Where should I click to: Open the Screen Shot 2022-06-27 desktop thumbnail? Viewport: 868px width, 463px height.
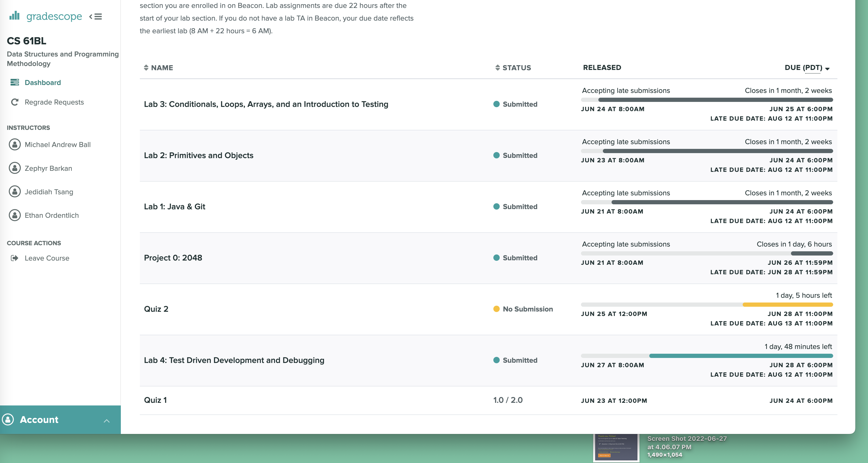coord(616,447)
